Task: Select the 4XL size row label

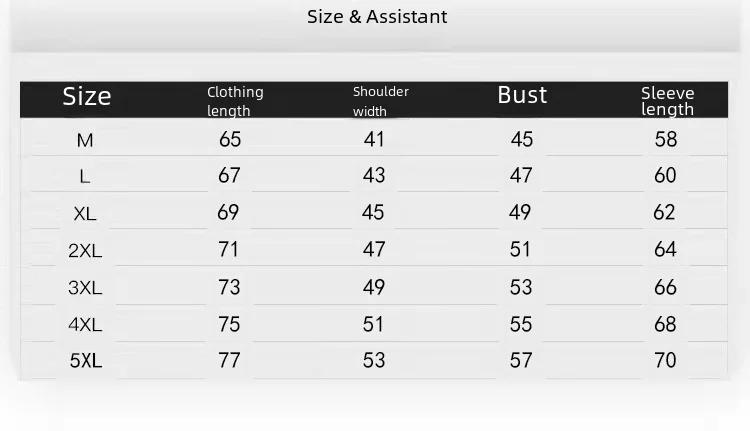Action: (85, 325)
